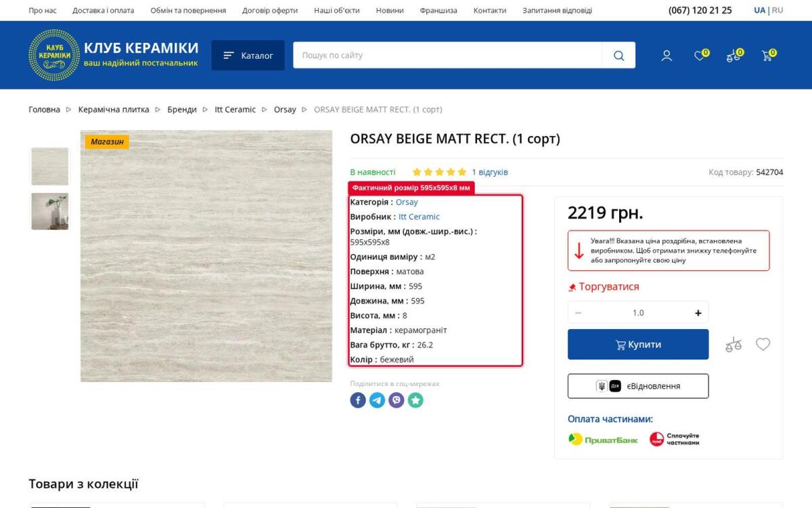Click the product code 542704
Screen dimensions: 812x508
click(x=769, y=172)
